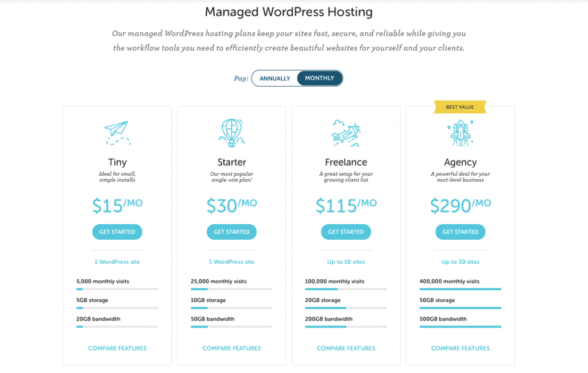
Task: Click the 10GB storage progress bar
Action: pos(232,307)
